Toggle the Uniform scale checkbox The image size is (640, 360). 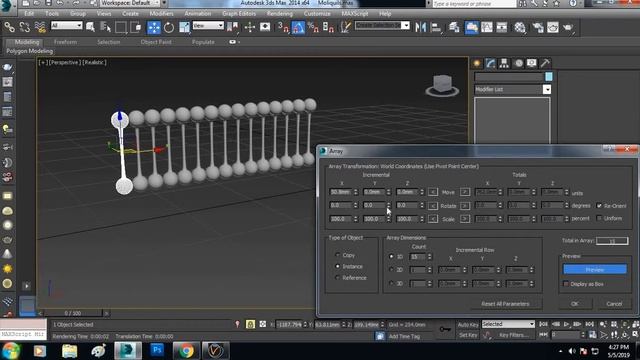(599, 218)
